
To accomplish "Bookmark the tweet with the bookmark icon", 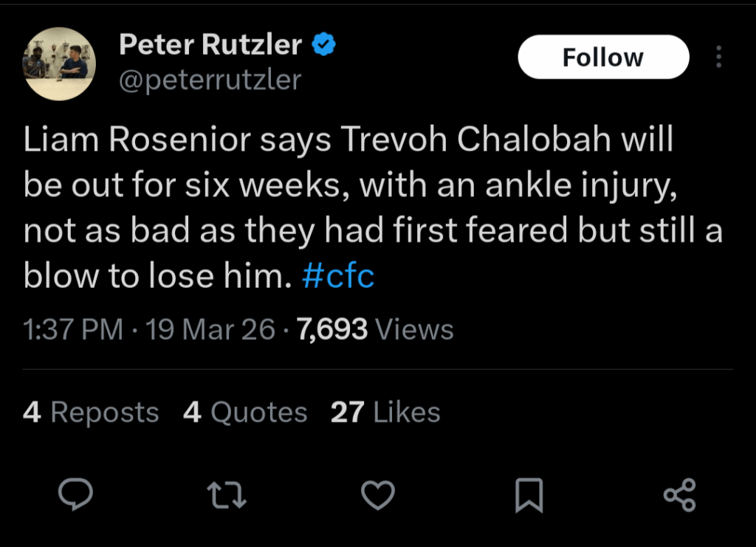I will coord(529,495).
